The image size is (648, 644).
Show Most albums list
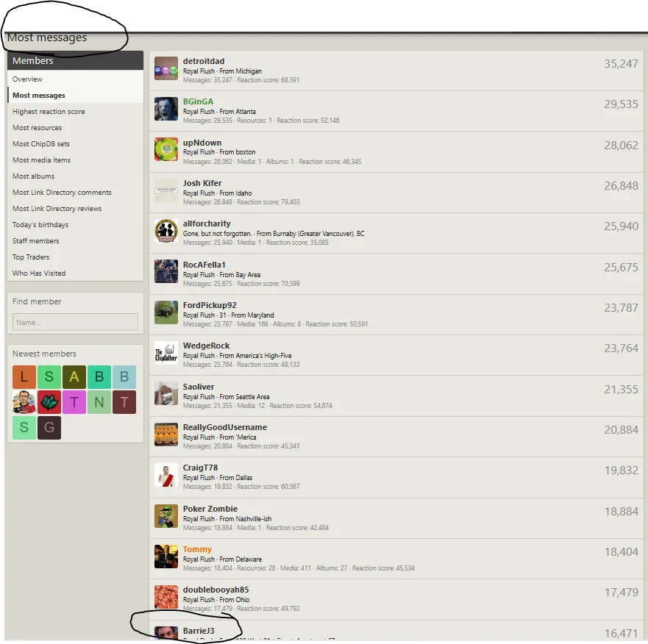(x=34, y=176)
